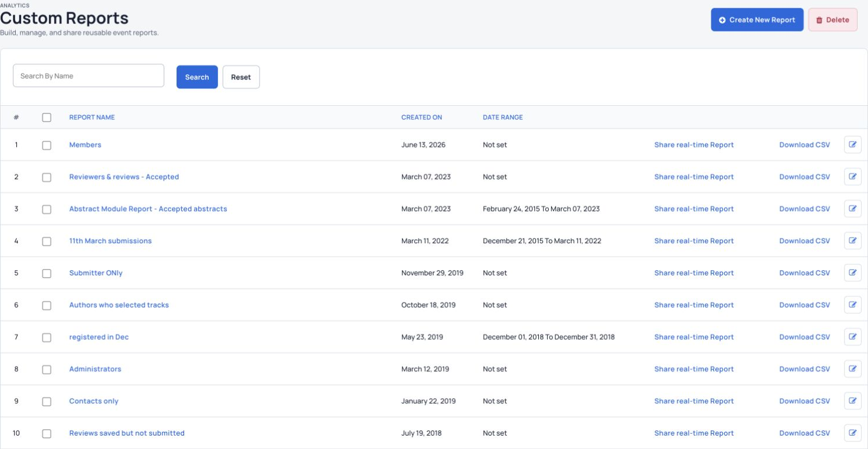Click edit icon for Abstract Module Report row
Image resolution: width=868 pixels, height=449 pixels.
pyautogui.click(x=852, y=209)
